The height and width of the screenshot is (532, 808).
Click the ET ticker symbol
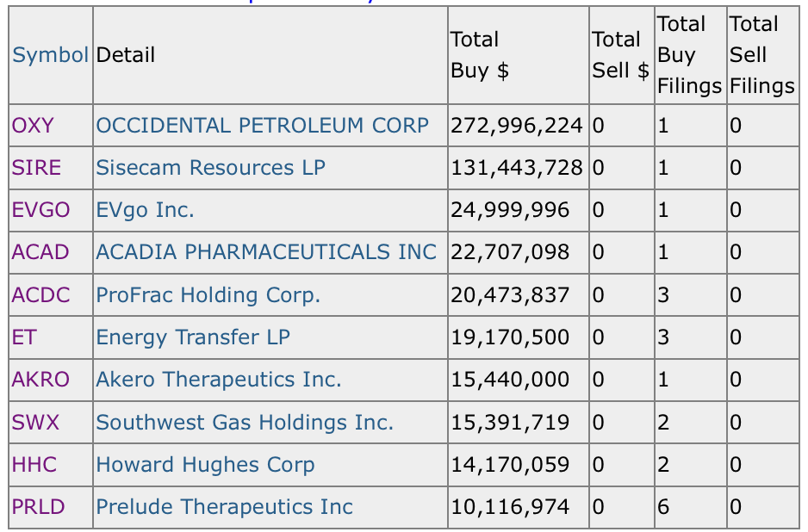24,337
